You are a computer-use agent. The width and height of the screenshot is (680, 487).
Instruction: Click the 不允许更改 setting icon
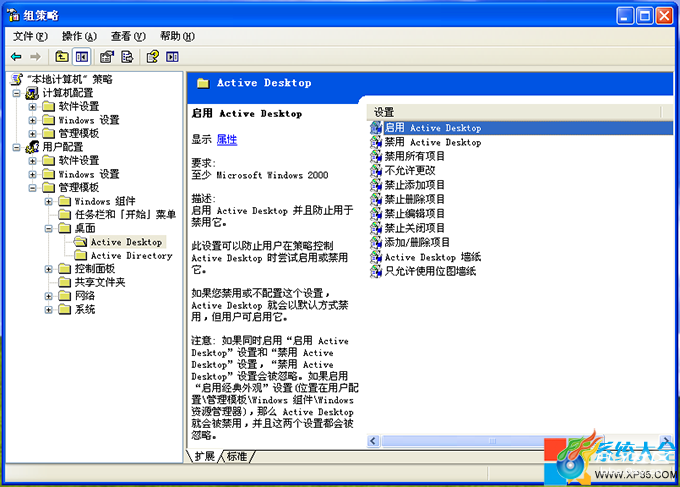(x=376, y=170)
